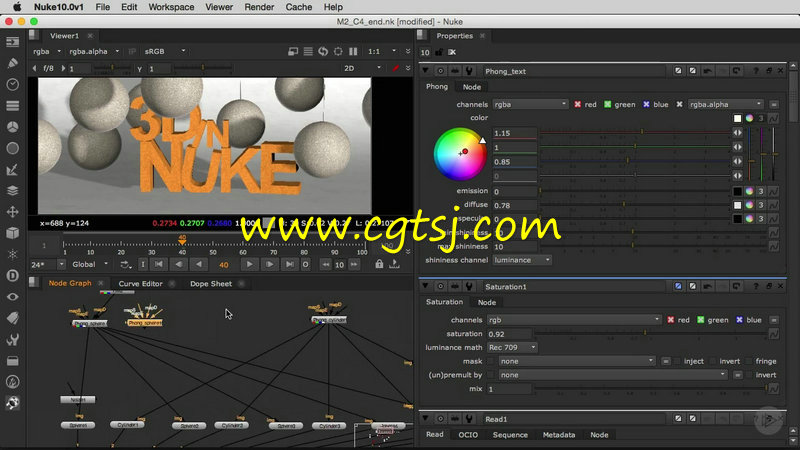Image resolution: width=800 pixels, height=450 pixels.
Task: Open Saturation1 mask none dropdown
Action: [577, 361]
